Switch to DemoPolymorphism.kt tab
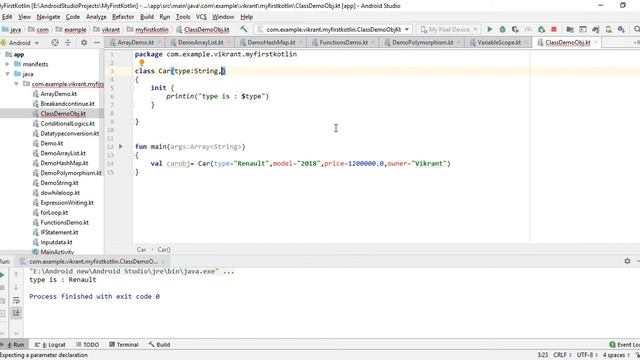 point(422,42)
